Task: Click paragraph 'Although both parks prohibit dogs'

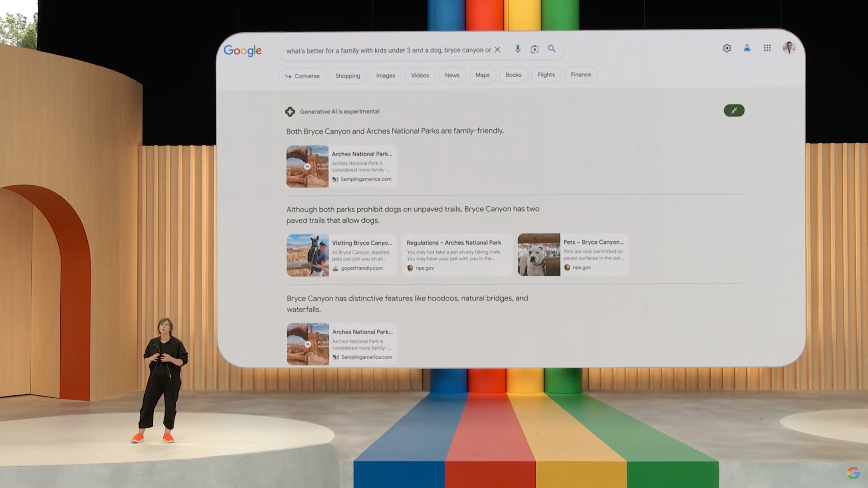Action: point(413,215)
